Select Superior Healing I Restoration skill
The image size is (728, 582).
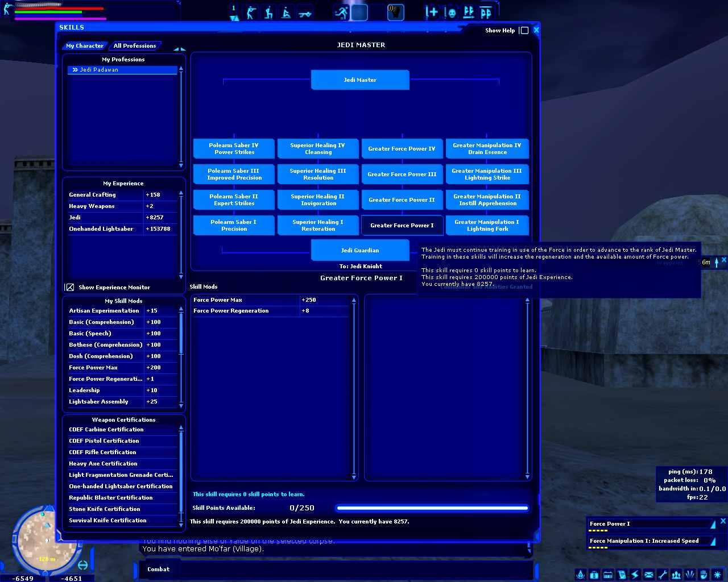(318, 226)
